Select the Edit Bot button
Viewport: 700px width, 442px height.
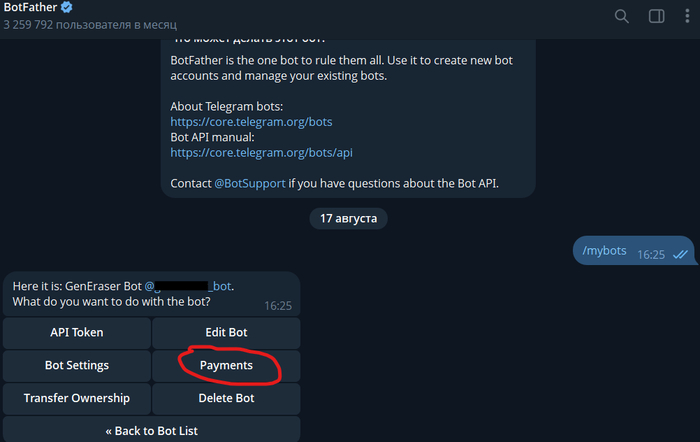pos(226,333)
